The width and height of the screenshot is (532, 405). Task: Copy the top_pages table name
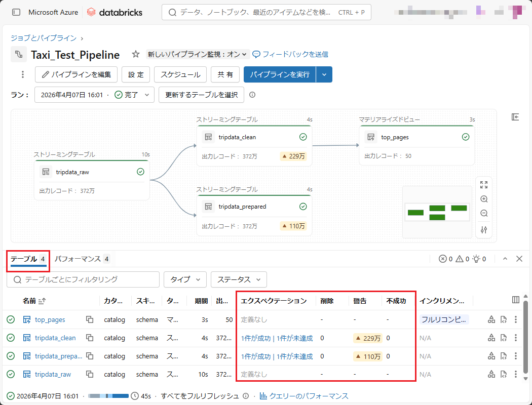tap(90, 319)
